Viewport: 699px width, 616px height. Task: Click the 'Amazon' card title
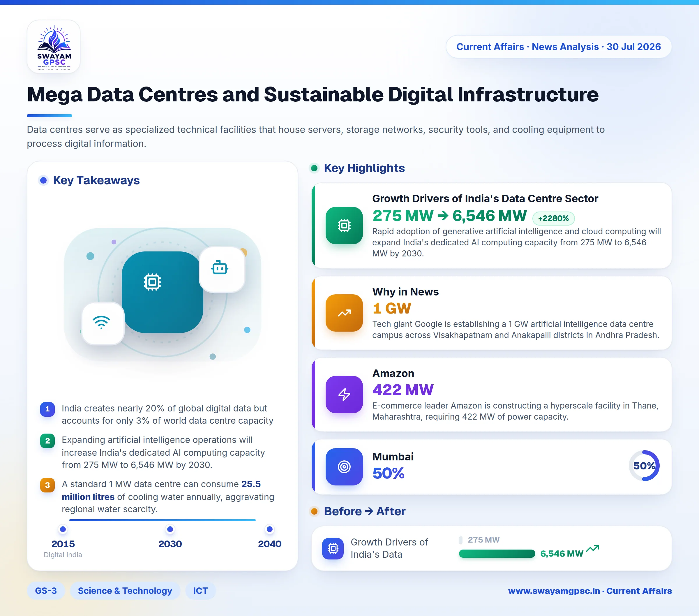pos(393,373)
